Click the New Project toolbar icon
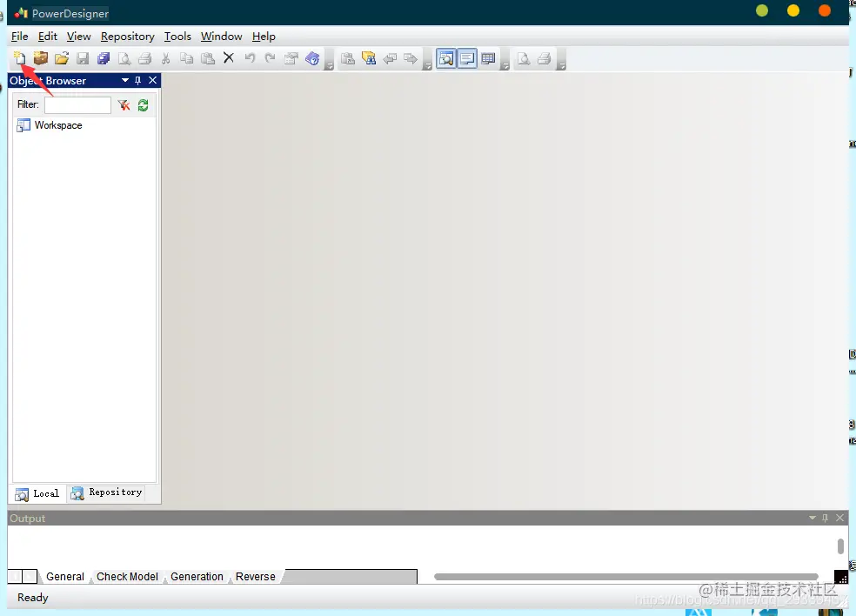This screenshot has height=616, width=856. [x=41, y=58]
